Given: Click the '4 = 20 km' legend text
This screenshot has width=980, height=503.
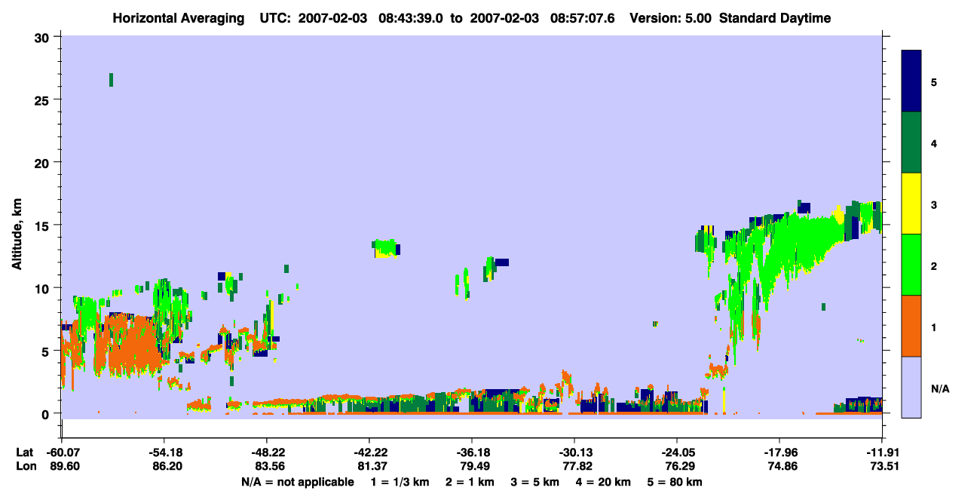Looking at the screenshot, I should (x=603, y=482).
